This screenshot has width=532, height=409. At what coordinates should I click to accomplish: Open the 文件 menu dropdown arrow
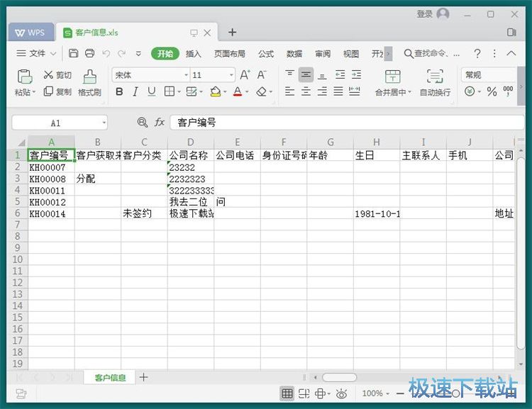(53, 54)
